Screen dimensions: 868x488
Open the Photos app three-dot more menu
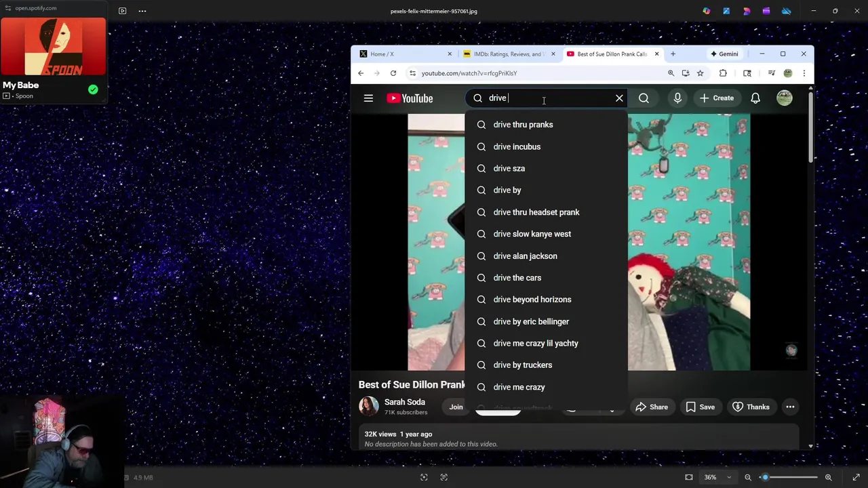142,11
